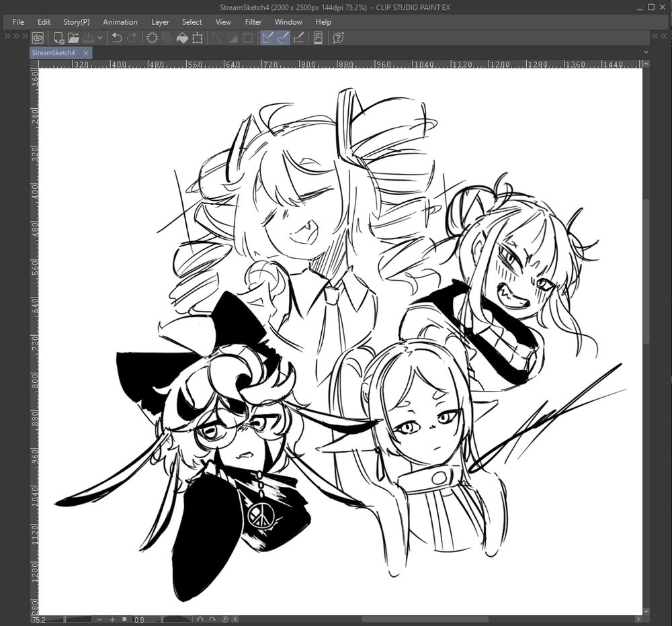672x626 pixels.
Task: Click the Redo arrow icon
Action: point(132,38)
